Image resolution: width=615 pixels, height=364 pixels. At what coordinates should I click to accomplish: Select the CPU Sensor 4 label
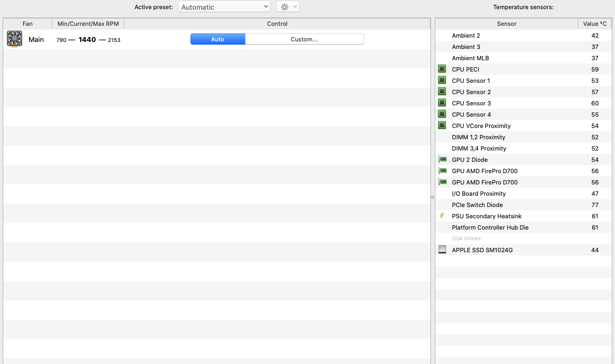click(471, 115)
